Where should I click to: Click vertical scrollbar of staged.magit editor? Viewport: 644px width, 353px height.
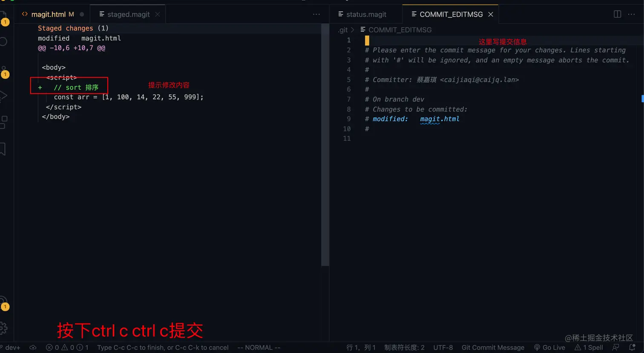(x=325, y=145)
